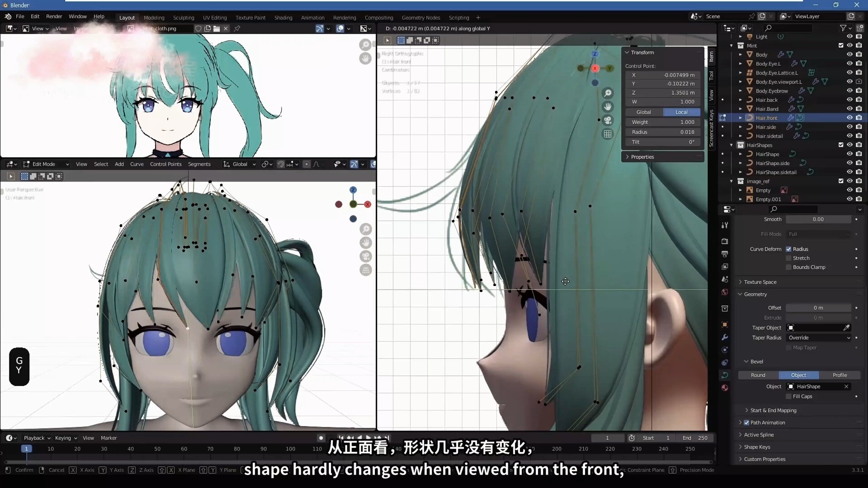Open Modifier properties wrench tab
Viewport: 868px width, 488px height.
click(x=725, y=337)
